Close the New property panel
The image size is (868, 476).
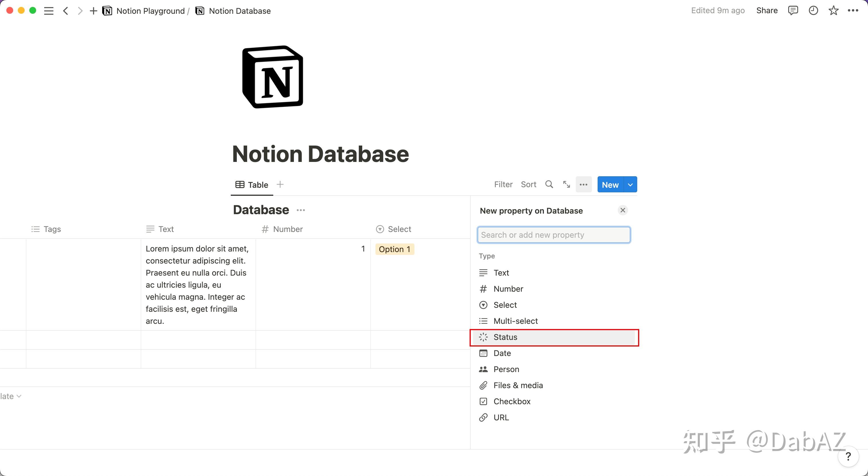[x=622, y=210]
